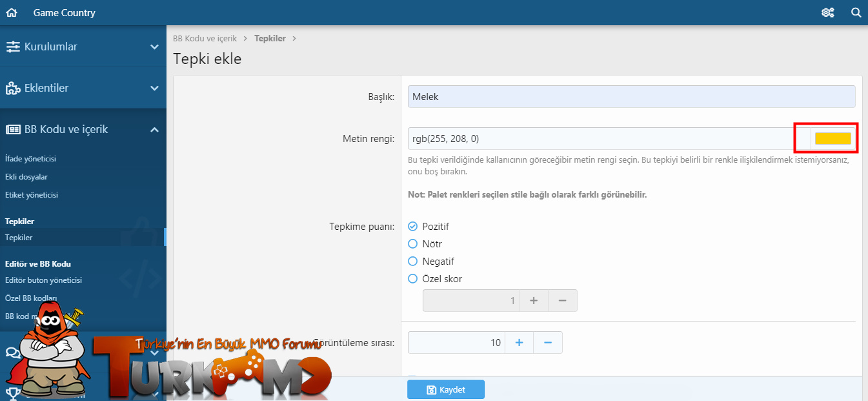
Task: Increase the Özel skor value
Action: pos(534,300)
